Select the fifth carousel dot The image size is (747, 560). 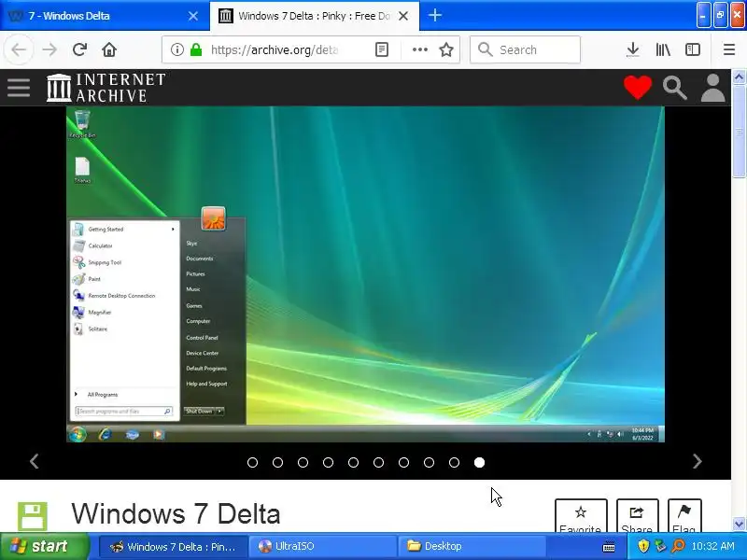click(x=354, y=462)
